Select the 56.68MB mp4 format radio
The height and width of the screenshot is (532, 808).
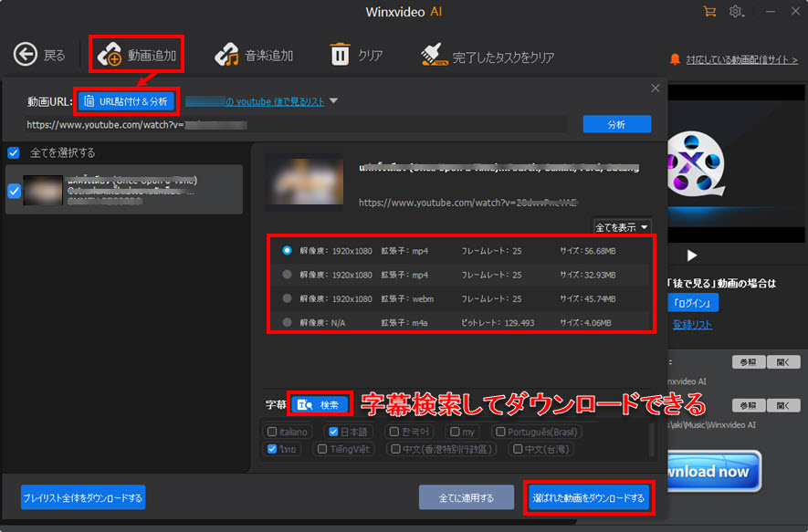[x=287, y=250]
